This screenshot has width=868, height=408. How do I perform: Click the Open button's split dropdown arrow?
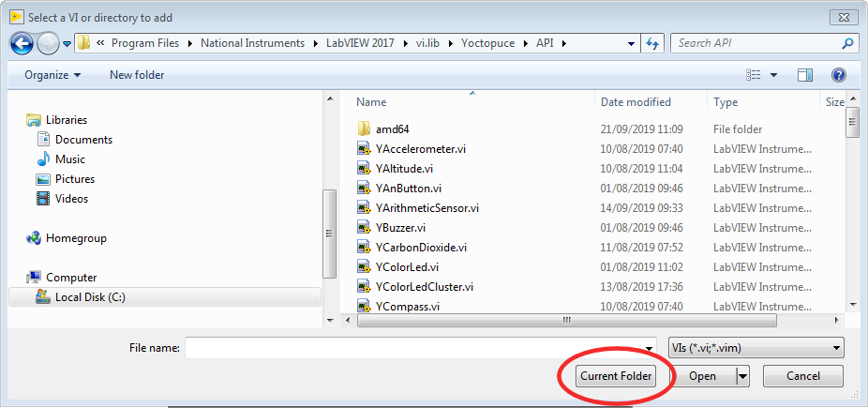click(742, 376)
